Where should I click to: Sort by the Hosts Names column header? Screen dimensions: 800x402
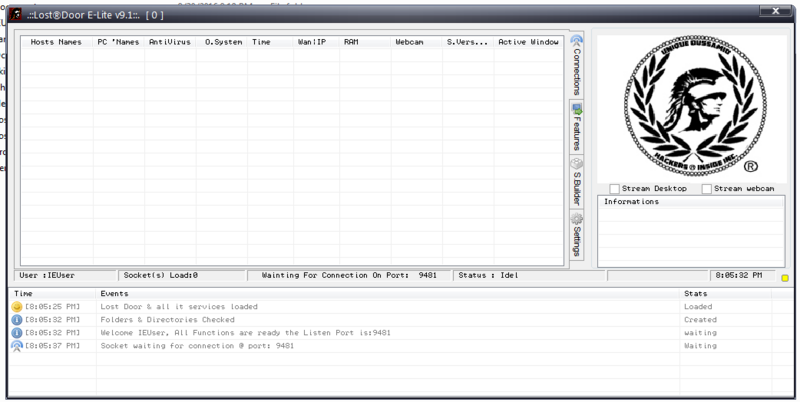57,42
